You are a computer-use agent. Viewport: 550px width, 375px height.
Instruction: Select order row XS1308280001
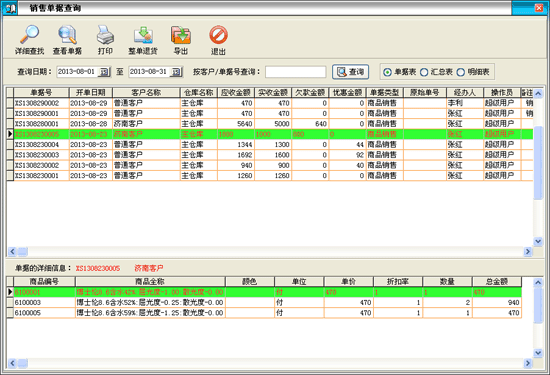click(270, 124)
